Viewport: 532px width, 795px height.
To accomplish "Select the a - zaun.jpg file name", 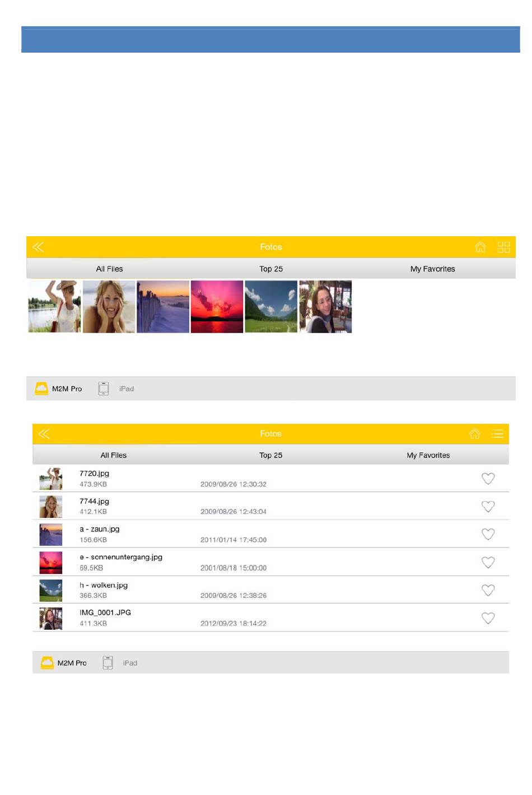I will (99, 529).
